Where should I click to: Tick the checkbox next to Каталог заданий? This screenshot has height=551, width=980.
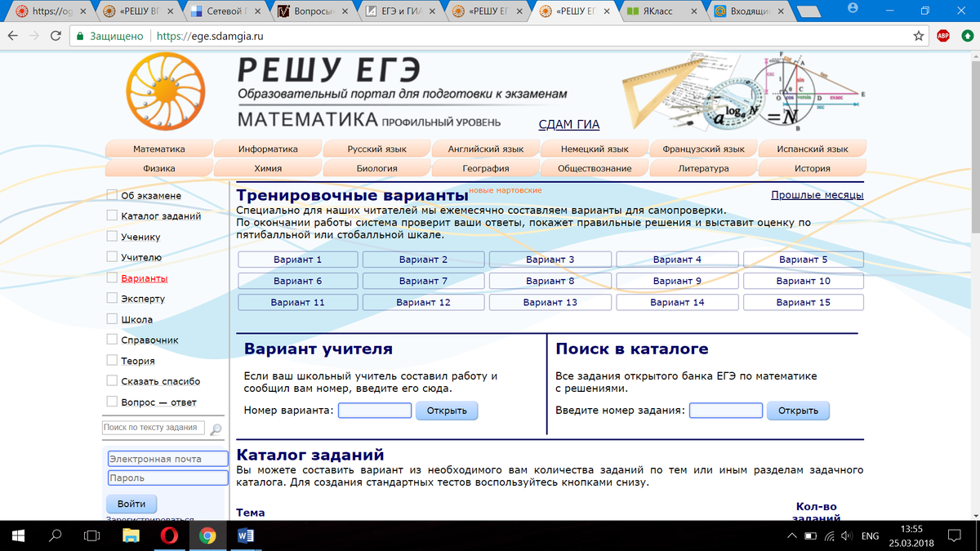click(x=113, y=216)
